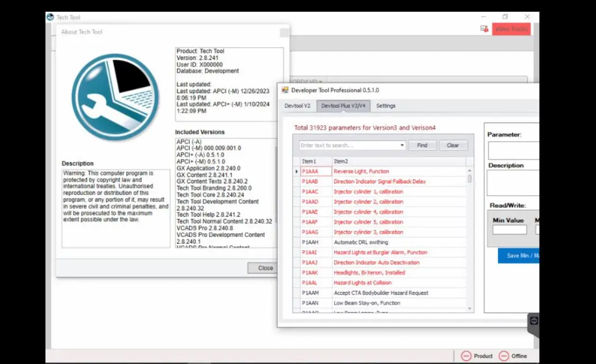Screen dimensions: 596x364
Task: Switch to the Devtool V2 tab
Action: [x=297, y=106]
